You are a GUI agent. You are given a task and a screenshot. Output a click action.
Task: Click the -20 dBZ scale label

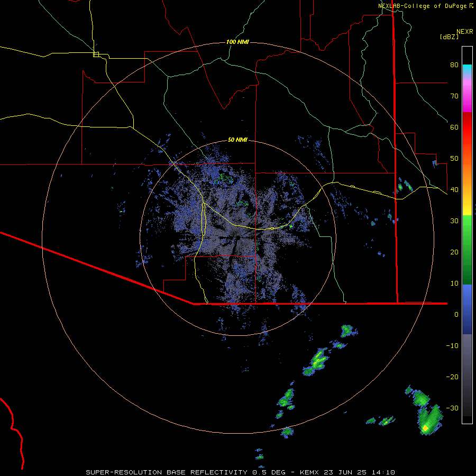coord(452,377)
